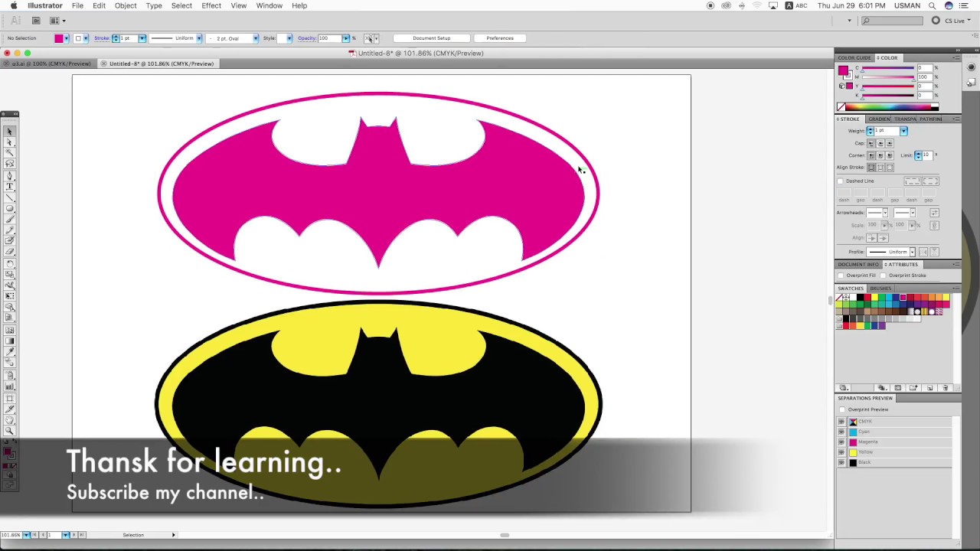Select the Selection tool in the toolbox
The height and width of the screenshot is (551, 980).
pos(10,132)
